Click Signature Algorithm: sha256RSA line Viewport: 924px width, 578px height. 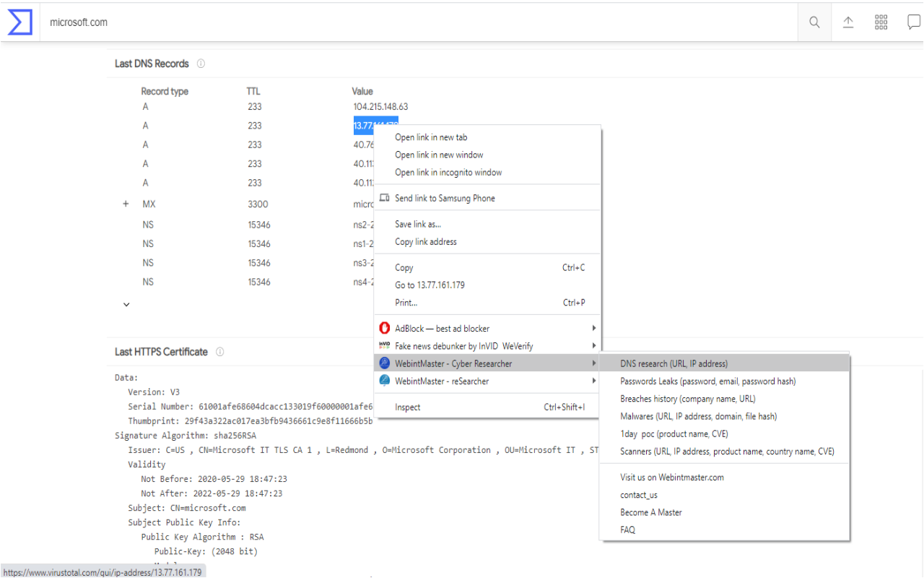(186, 436)
